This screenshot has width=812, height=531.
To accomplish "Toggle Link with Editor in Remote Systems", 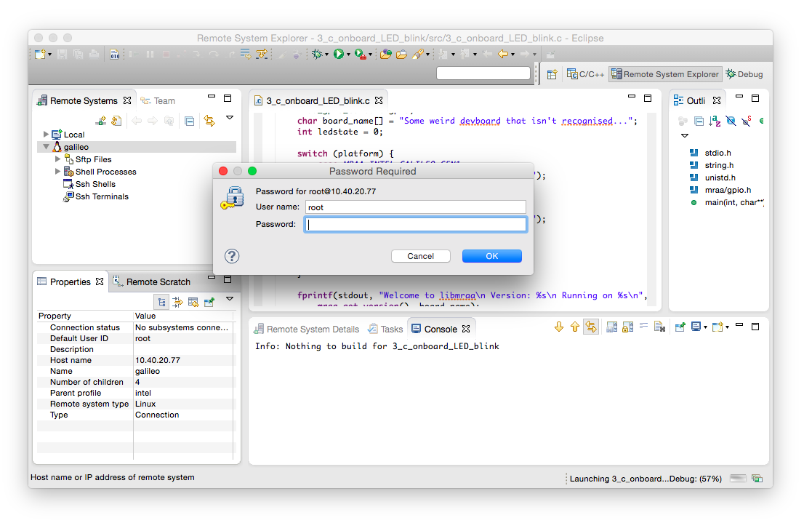I will coord(209,121).
